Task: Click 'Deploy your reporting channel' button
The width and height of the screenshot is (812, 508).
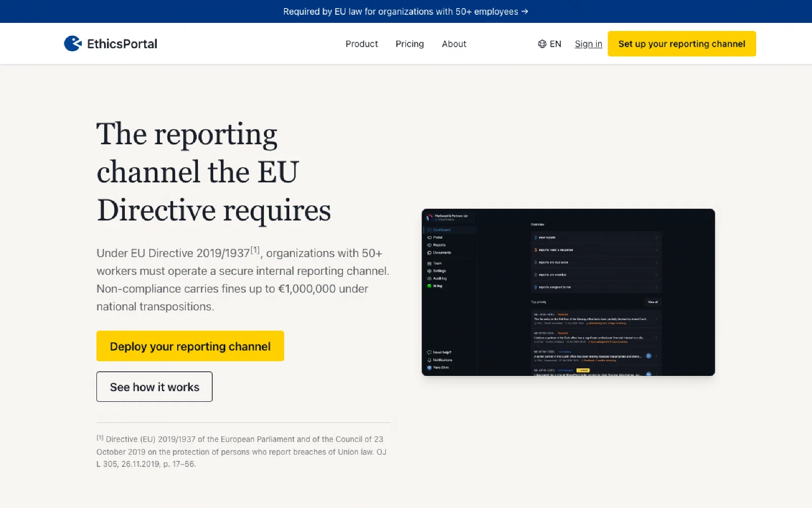Action: tap(190, 346)
